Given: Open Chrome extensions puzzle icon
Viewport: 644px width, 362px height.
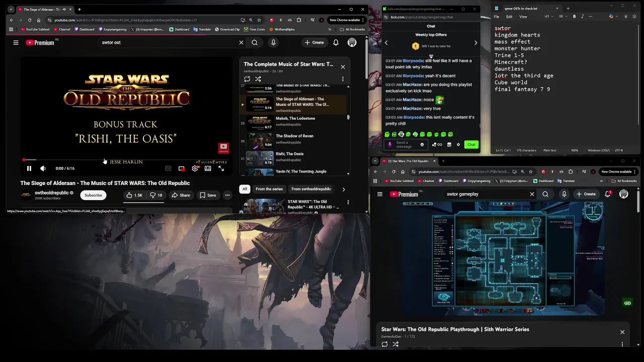Looking at the screenshot, I should [299, 20].
